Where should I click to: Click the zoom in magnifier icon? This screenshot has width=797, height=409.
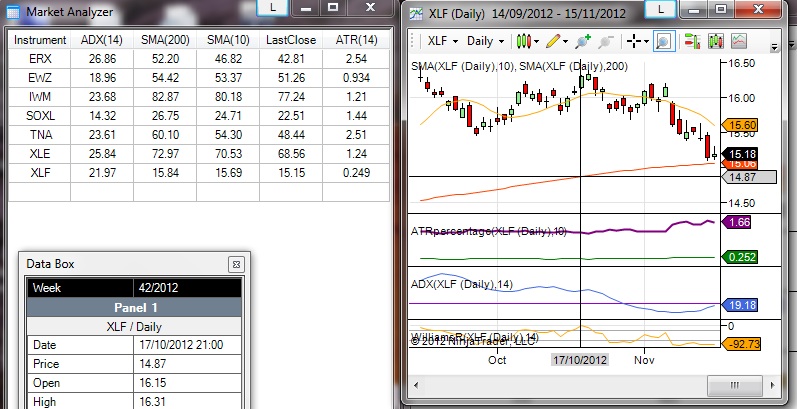pyautogui.click(x=583, y=41)
